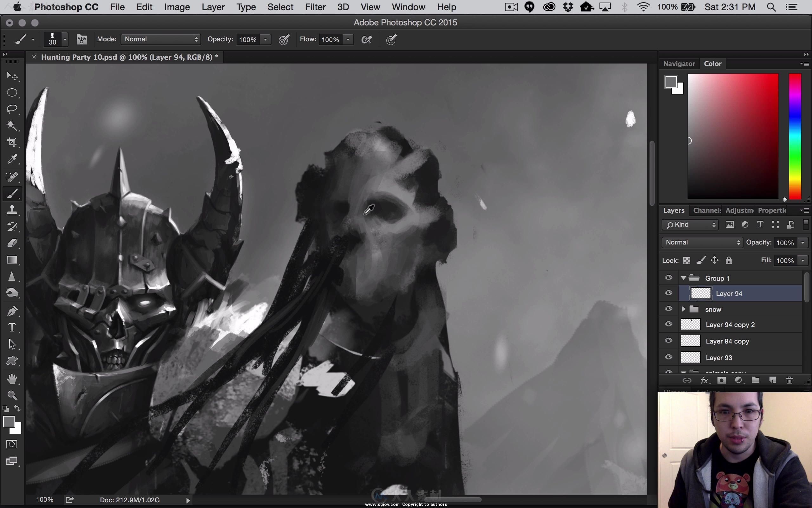Click the brush Opacity value field
The width and height of the screenshot is (812, 508).
248,40
